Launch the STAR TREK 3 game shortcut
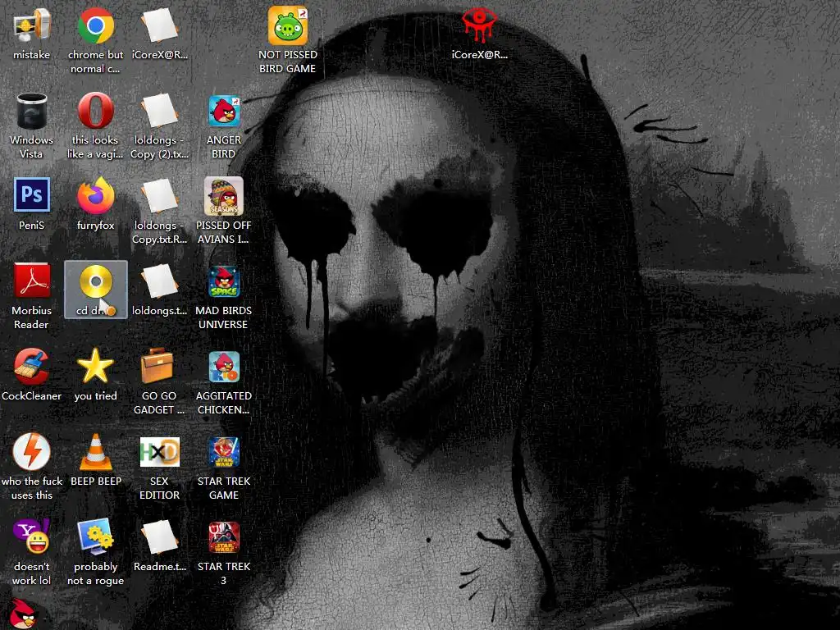Screen dimensions: 840x630 point(224,537)
